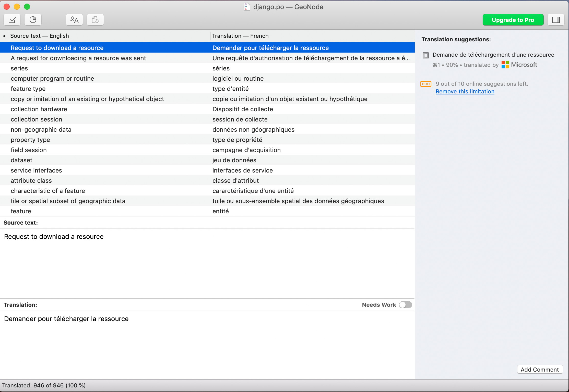Select 'characteristic of a feature' row
This screenshot has width=569, height=392.
(x=207, y=191)
